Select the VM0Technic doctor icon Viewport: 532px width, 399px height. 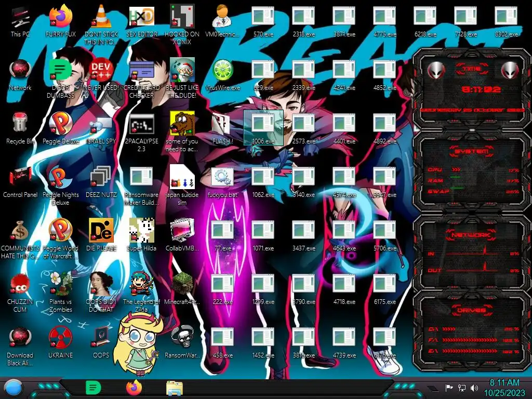(x=222, y=21)
